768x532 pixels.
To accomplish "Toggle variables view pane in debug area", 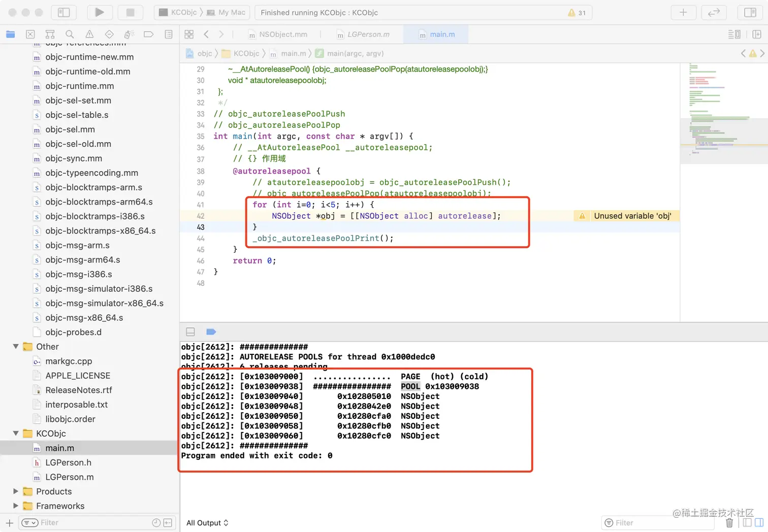I will tap(747, 523).
